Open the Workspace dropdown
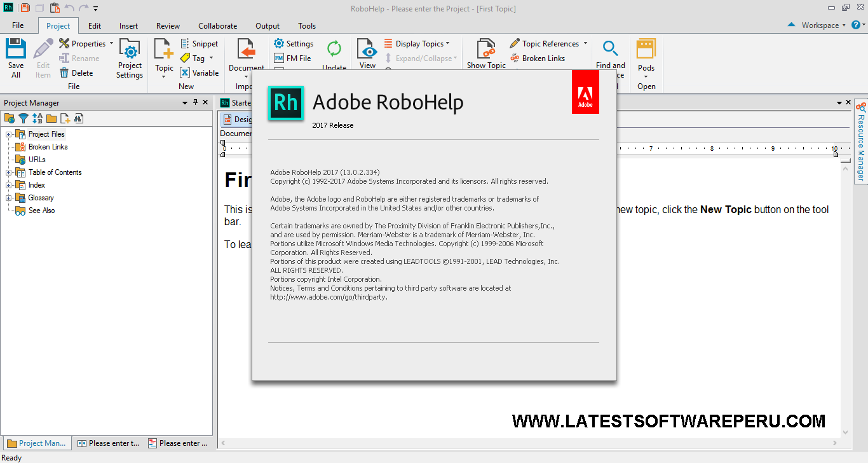868x463 pixels. [x=824, y=25]
